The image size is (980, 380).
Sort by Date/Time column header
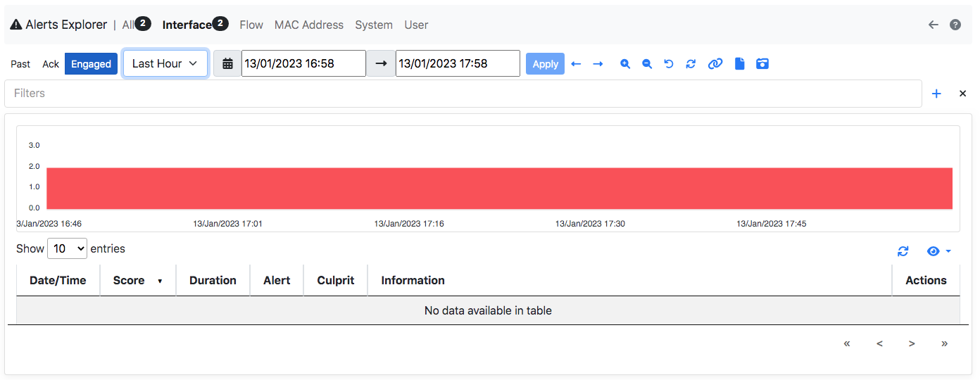(58, 280)
